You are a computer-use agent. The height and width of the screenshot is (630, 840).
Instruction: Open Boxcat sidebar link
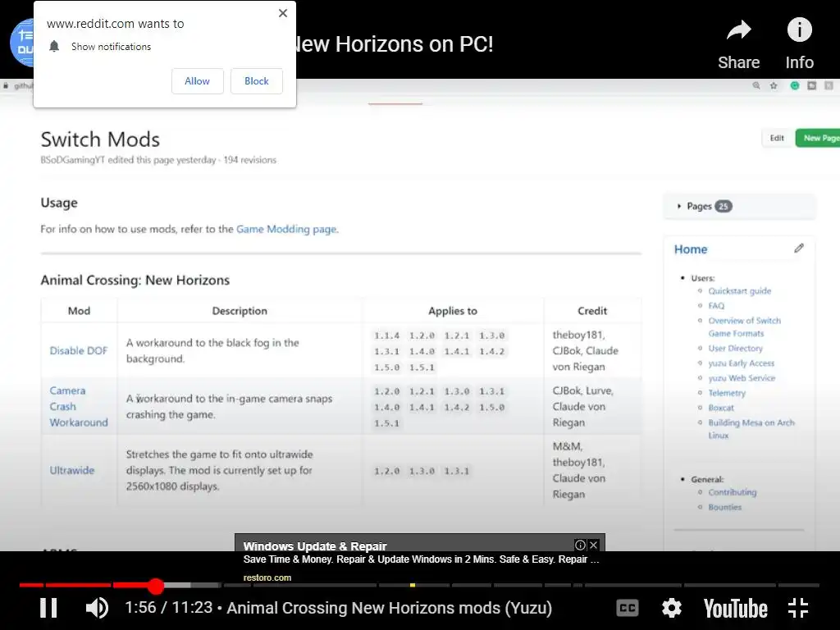coord(721,407)
